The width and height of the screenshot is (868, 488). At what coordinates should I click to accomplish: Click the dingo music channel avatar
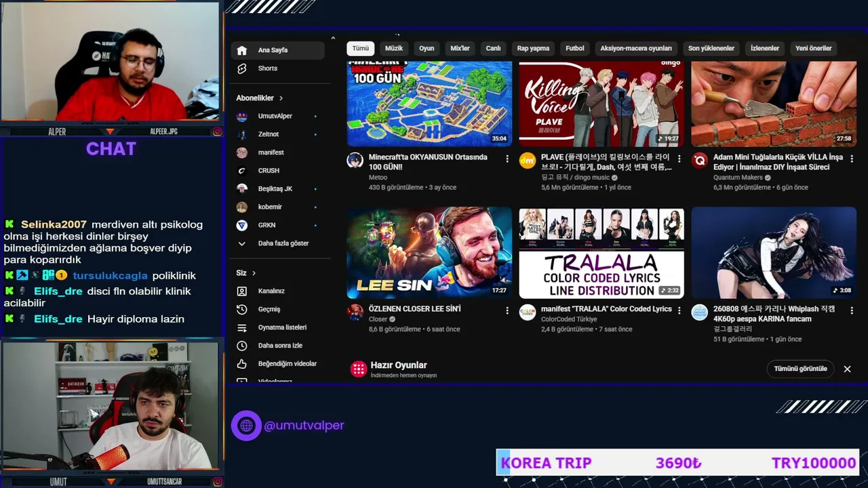click(x=527, y=161)
